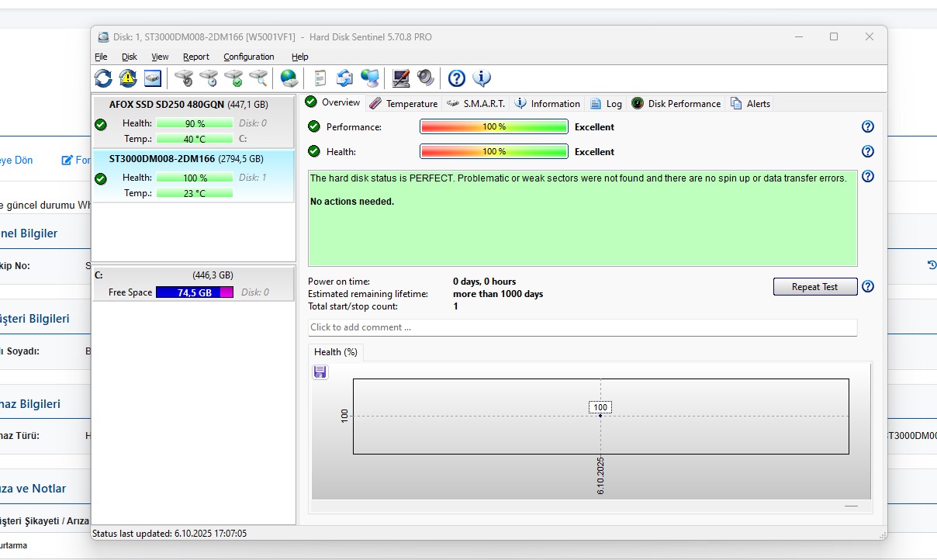The height and width of the screenshot is (560, 937).
Task: Maximize the Hard Disk Sentinel window
Action: pyautogui.click(x=834, y=36)
